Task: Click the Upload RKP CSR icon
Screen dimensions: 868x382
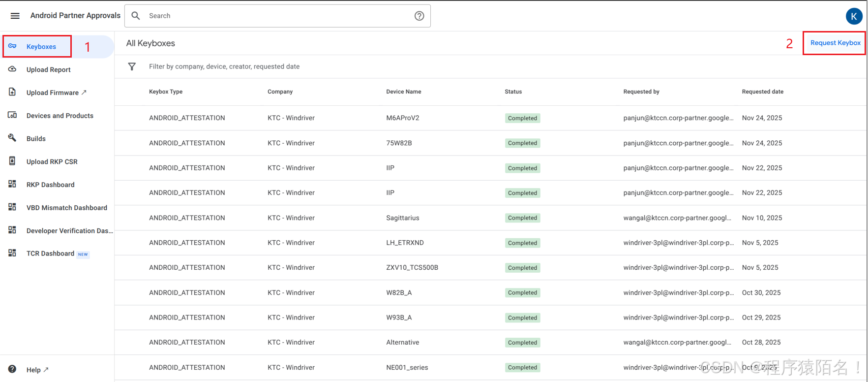Action: [12, 161]
